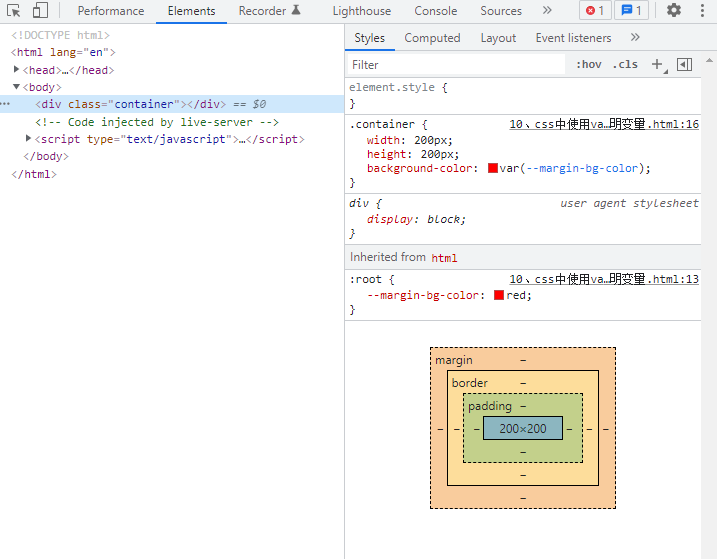Open the DevTools three-dot customize menu
Image resolution: width=717 pixels, height=559 pixels.
702,10
